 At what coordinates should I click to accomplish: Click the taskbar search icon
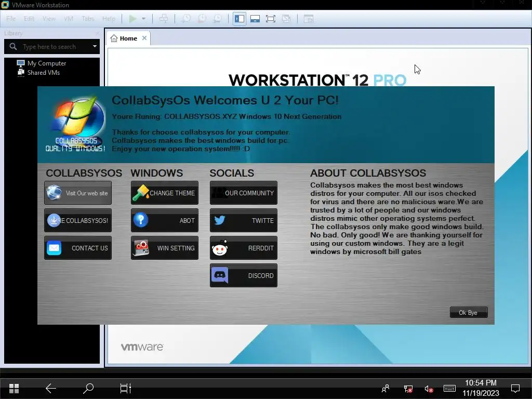point(88,388)
